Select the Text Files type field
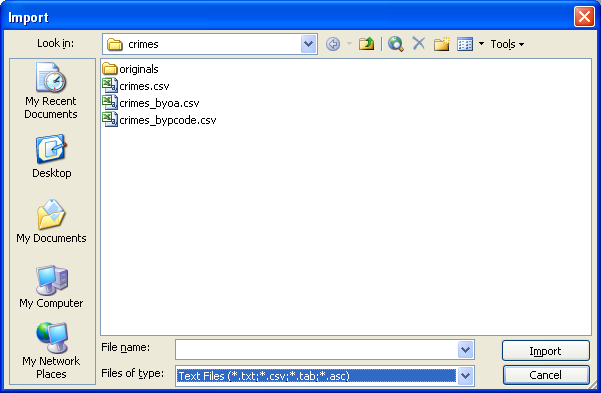Viewport: 601px width, 393px height. coord(317,376)
